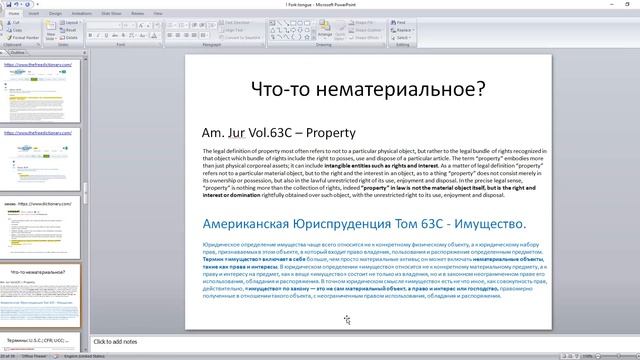Image resolution: width=640 pixels, height=360 pixels.
Task: Select the Line shape in shapes gallery
Action: [280, 23]
